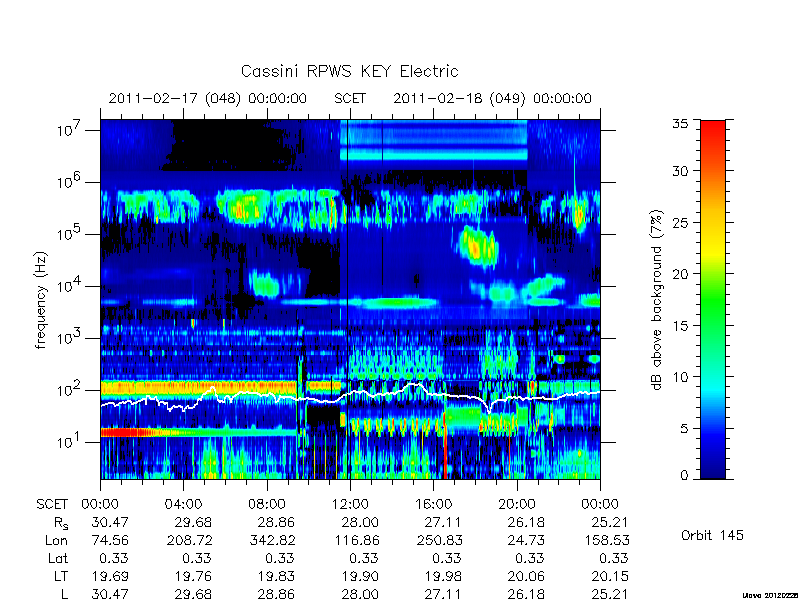Click the LT value 19.98
800x600 pixels.
[x=443, y=576]
